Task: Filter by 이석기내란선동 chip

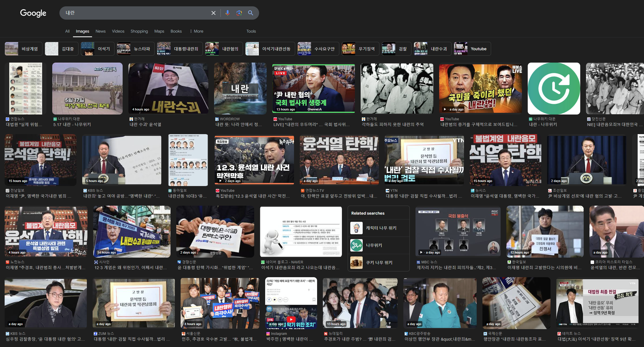Action: (x=270, y=49)
